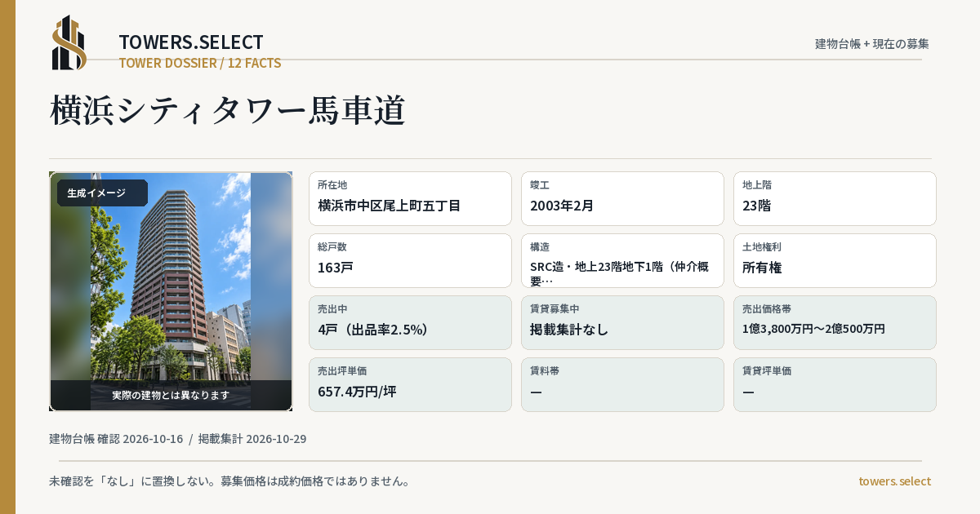
Task: Click the Towers.Select building logo icon
Action: [69, 42]
